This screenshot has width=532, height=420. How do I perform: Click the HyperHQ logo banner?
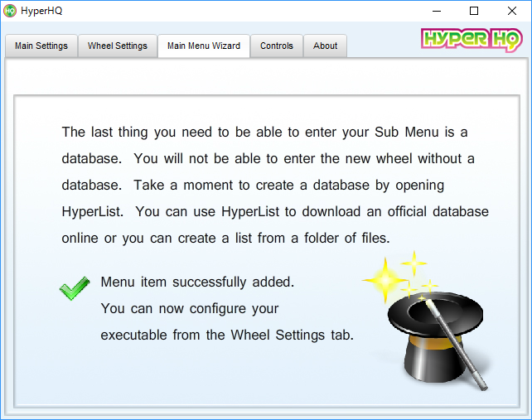(x=472, y=40)
